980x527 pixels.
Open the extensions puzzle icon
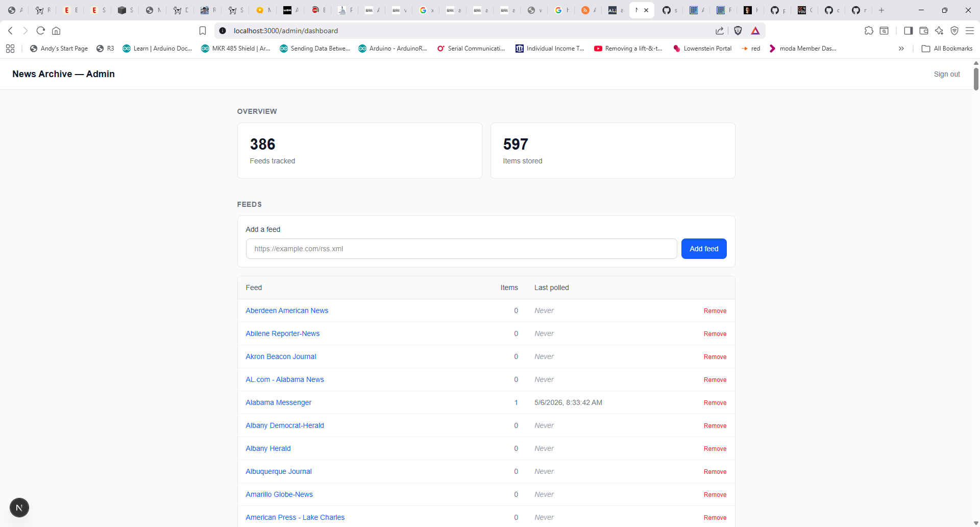coord(869,31)
